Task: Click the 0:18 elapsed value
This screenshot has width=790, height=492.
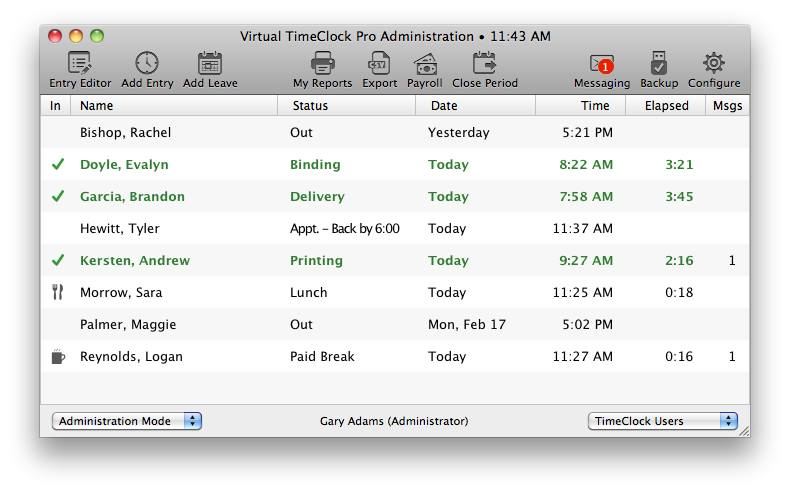Action: [679, 293]
